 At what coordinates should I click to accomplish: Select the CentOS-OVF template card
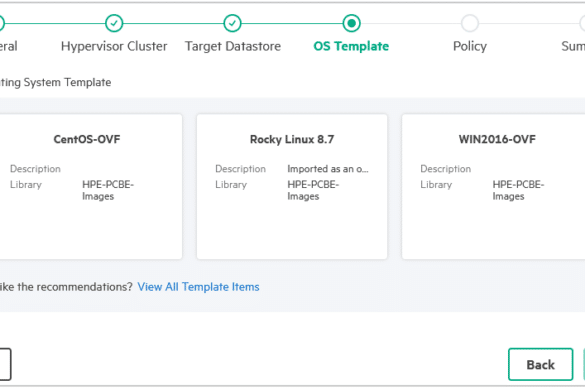click(91, 187)
